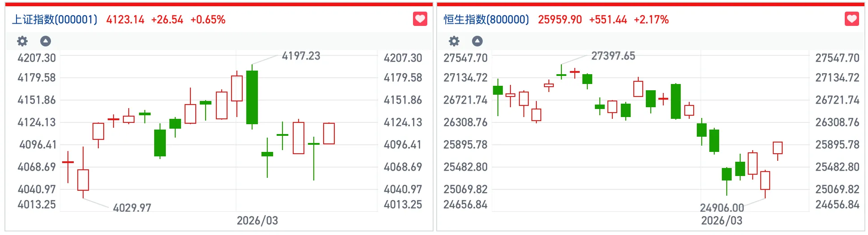Image resolution: width=868 pixels, height=235 pixels.
Task: Click the +0.65% change percentage
Action: tap(208, 20)
